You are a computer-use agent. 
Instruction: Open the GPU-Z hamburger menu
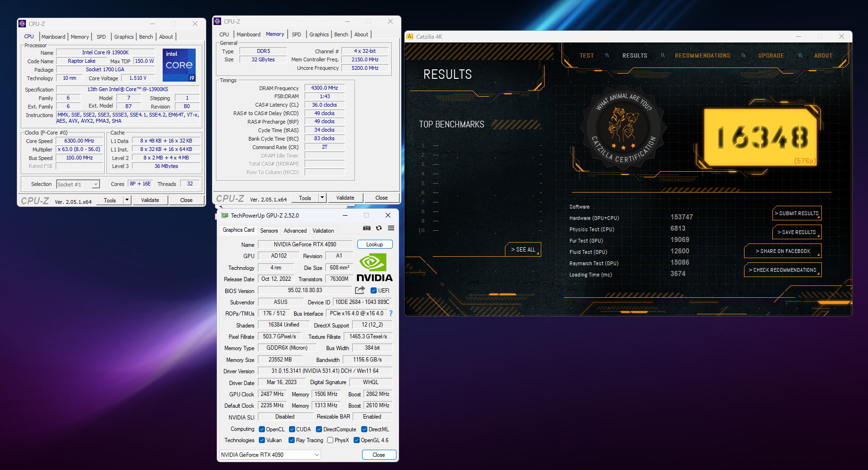[x=391, y=228]
